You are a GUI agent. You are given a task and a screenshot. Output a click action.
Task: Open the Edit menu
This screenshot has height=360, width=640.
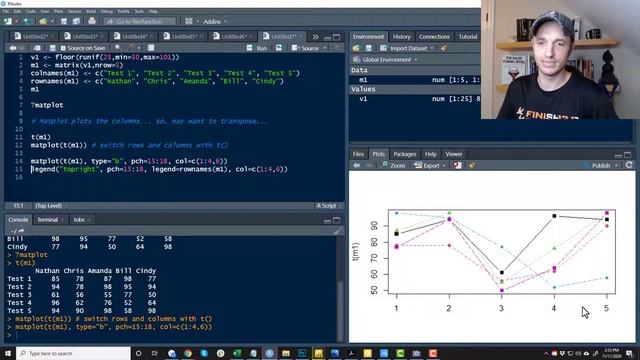point(18,11)
